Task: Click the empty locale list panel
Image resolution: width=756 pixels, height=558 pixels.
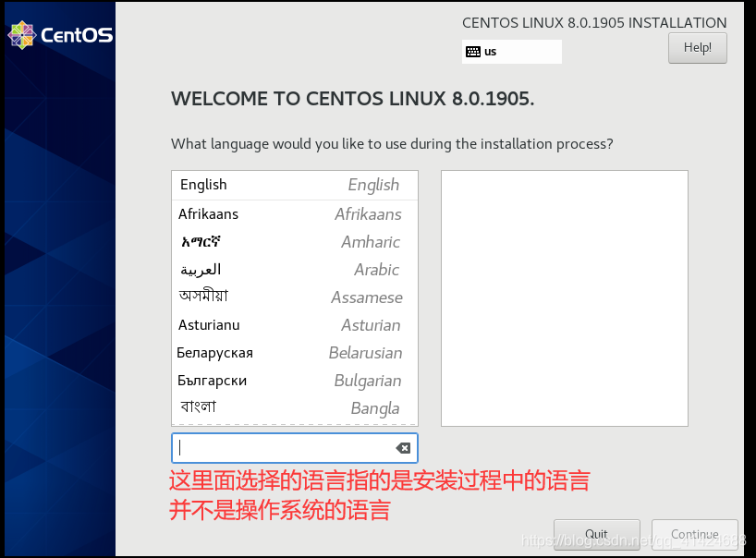Action: point(564,298)
